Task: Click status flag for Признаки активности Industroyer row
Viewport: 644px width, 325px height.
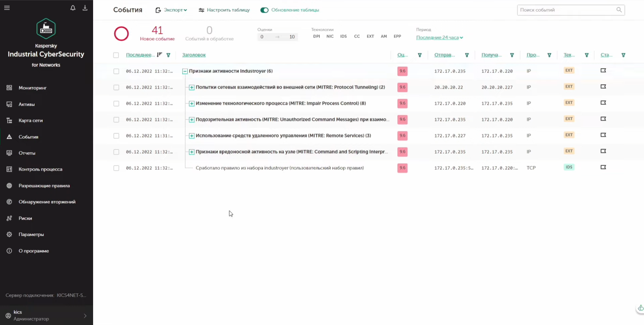Action: pos(603,71)
